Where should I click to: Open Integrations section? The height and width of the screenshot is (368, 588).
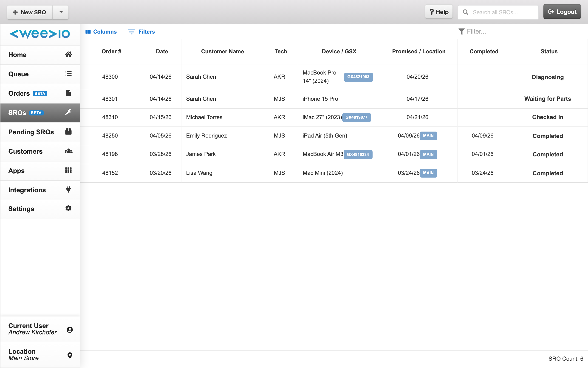(40, 190)
